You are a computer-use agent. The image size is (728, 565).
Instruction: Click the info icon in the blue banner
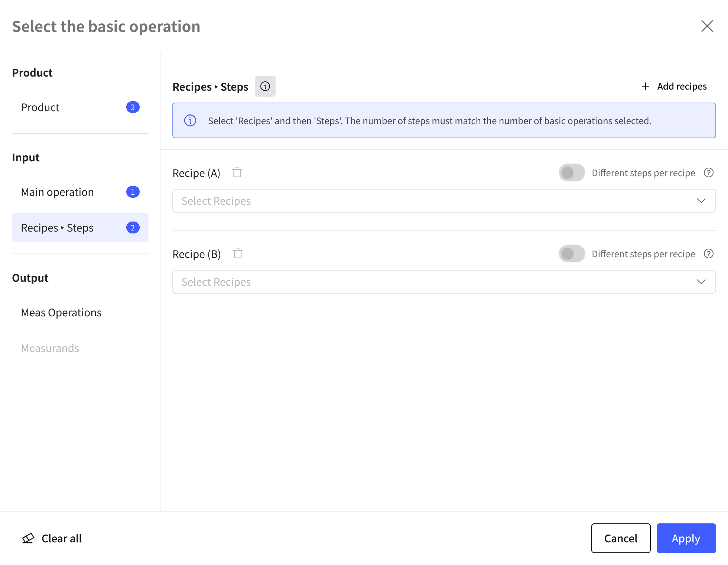point(190,121)
